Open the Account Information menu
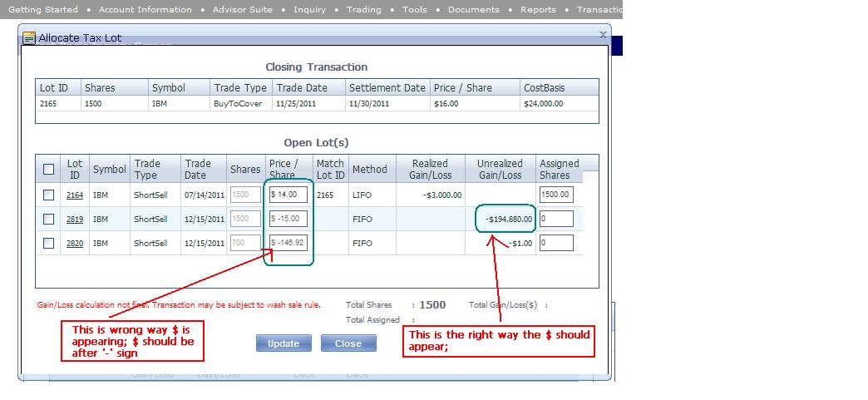 (x=145, y=9)
